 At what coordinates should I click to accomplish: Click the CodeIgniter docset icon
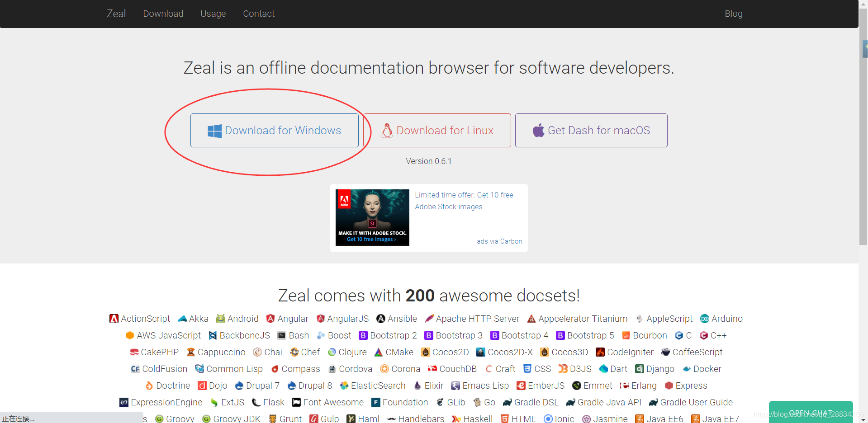tap(600, 352)
